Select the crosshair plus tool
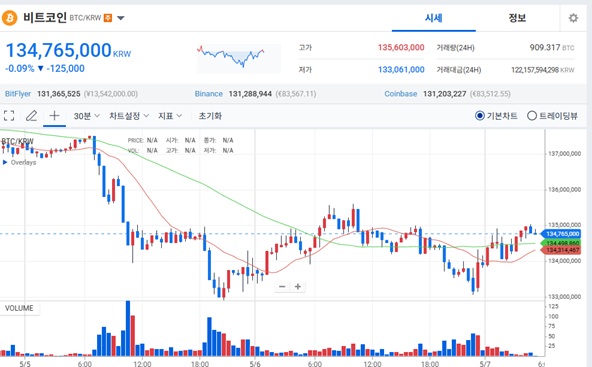 point(54,116)
